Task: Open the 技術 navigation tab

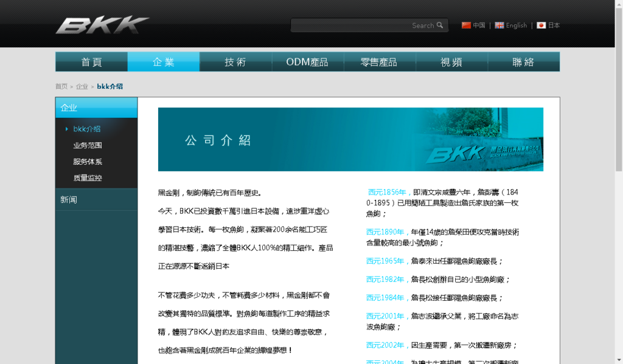Action: point(235,62)
